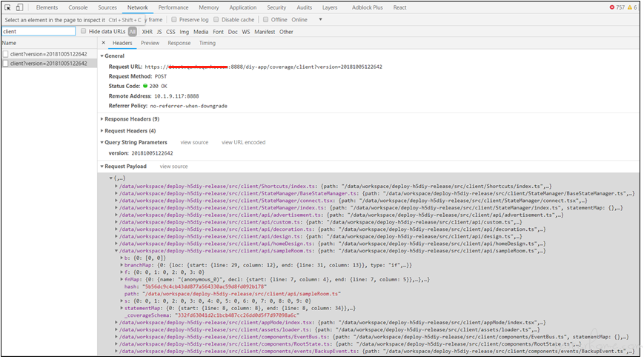The height and width of the screenshot is (359, 644).
Task: Filter requests by CSS
Action: (170, 32)
